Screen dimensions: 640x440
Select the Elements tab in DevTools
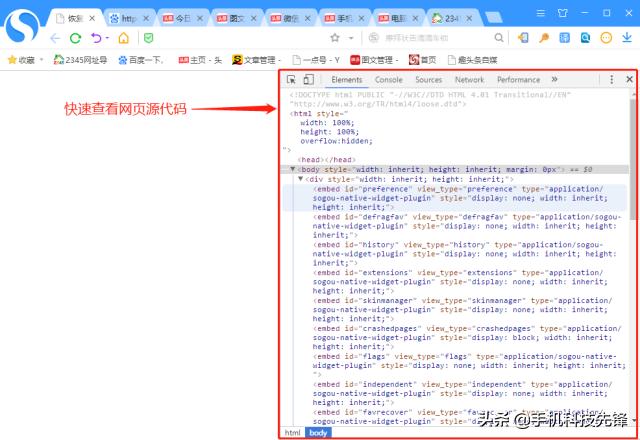coord(347,80)
